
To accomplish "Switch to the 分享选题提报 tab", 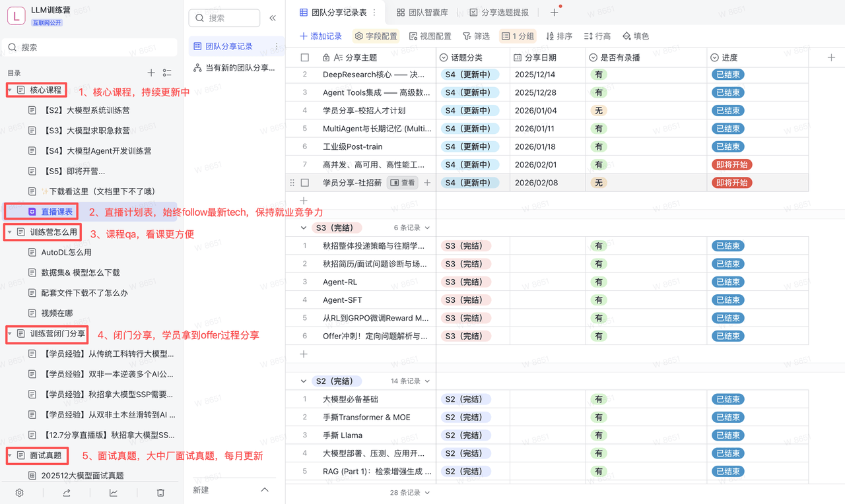I will (498, 13).
